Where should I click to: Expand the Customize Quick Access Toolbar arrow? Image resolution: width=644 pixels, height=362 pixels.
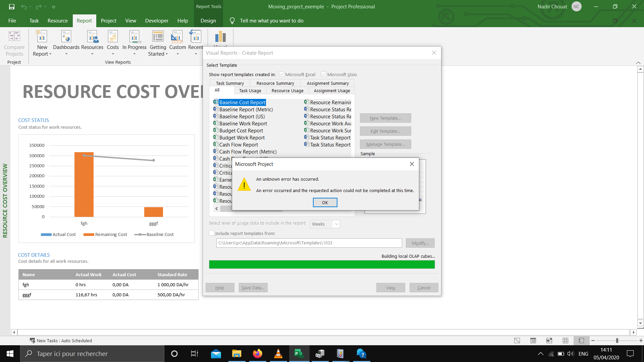click(x=53, y=7)
